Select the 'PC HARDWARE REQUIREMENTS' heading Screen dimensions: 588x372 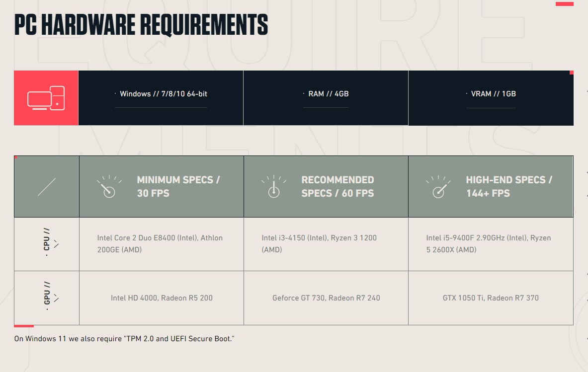coord(141,25)
